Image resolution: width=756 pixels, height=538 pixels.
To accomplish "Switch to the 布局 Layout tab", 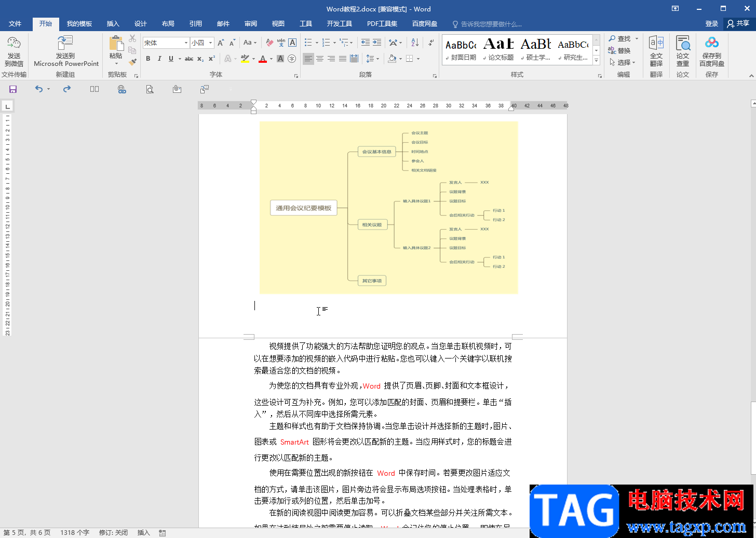I will pyautogui.click(x=168, y=24).
